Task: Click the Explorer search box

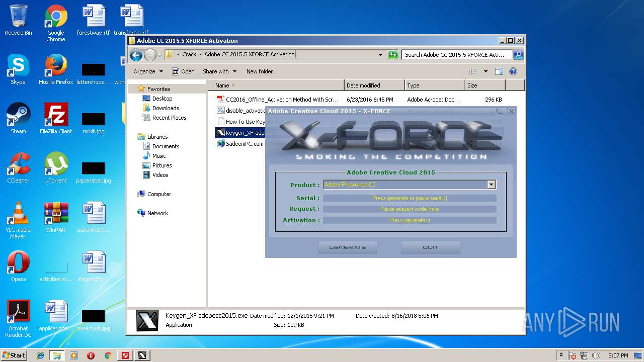Action: pyautogui.click(x=457, y=55)
